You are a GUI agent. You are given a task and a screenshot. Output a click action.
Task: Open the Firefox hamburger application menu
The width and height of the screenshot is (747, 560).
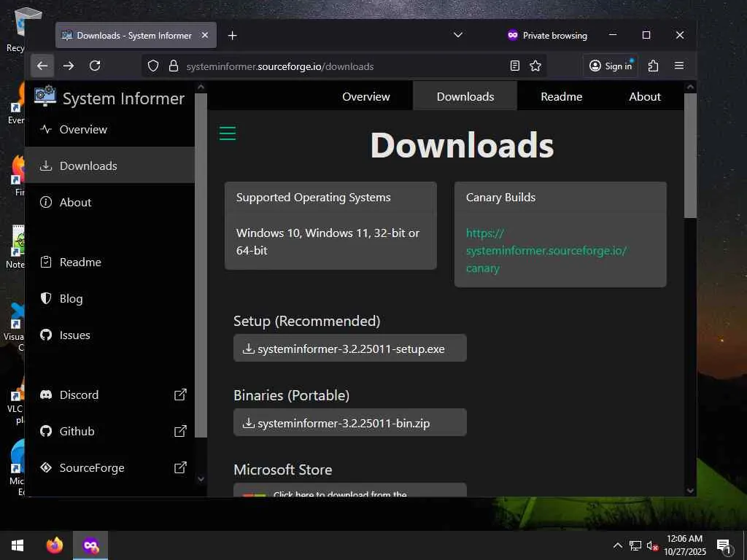pos(679,66)
